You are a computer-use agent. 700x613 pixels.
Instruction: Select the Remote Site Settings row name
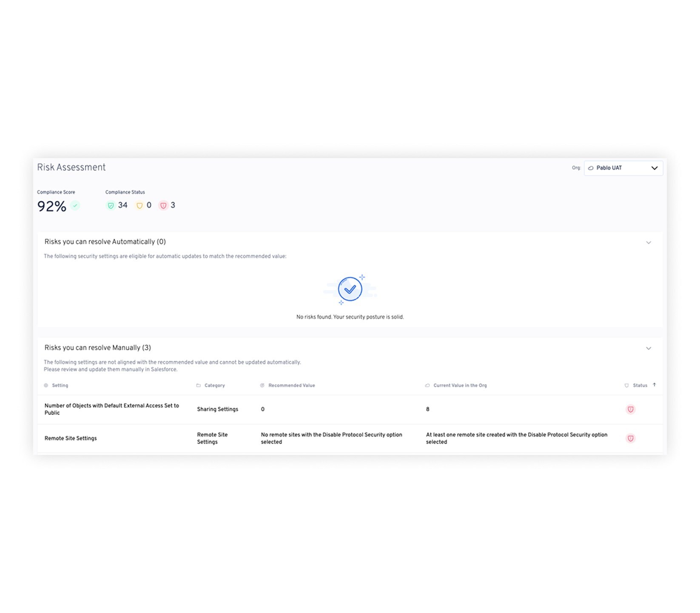tap(71, 438)
